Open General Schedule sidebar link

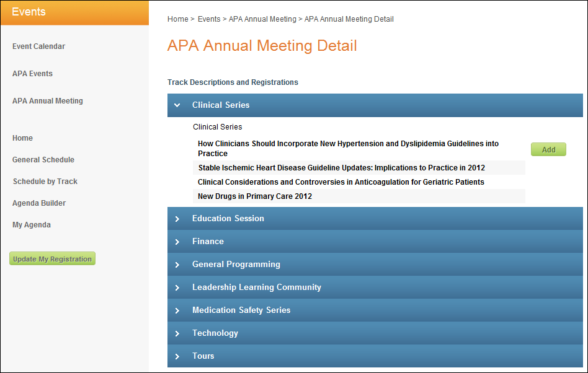tap(43, 160)
